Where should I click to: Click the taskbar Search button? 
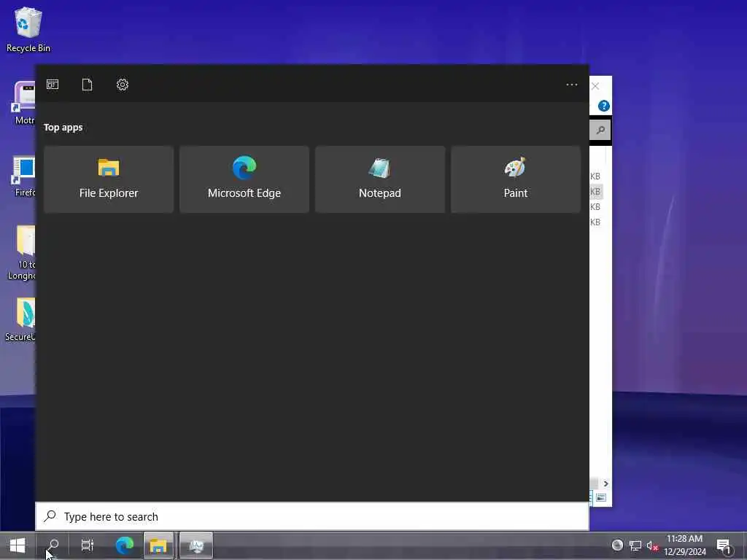53,545
